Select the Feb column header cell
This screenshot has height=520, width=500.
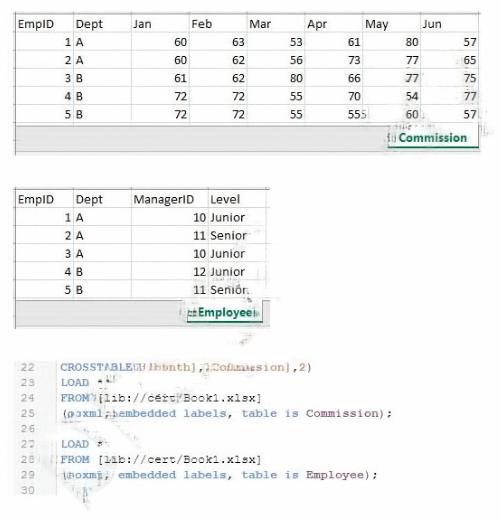(x=218, y=24)
